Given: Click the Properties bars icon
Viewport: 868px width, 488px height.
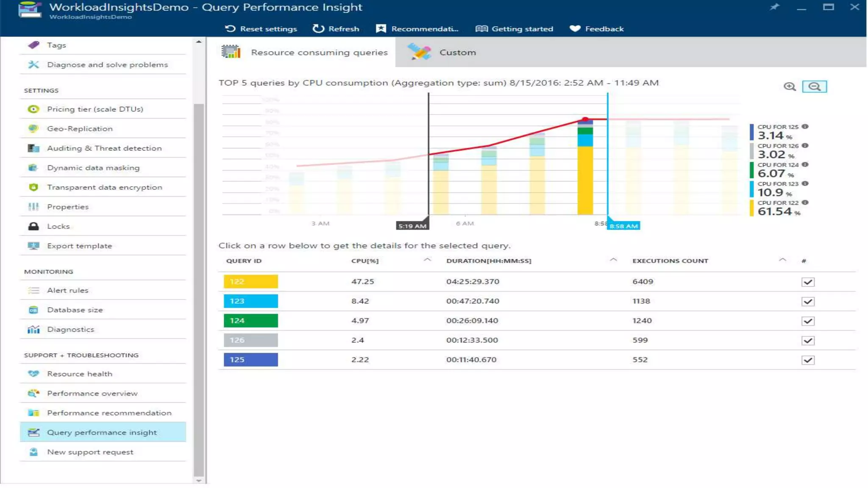Looking at the screenshot, I should 33,207.
